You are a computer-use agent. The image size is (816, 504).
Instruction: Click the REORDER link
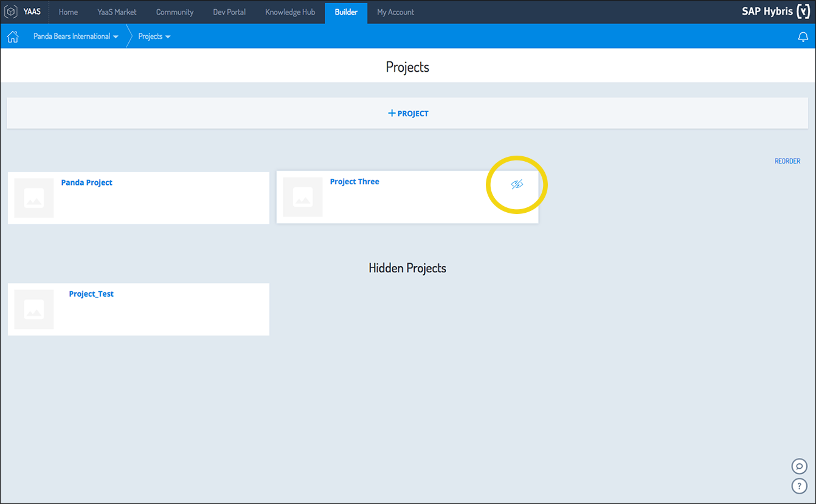(x=787, y=161)
